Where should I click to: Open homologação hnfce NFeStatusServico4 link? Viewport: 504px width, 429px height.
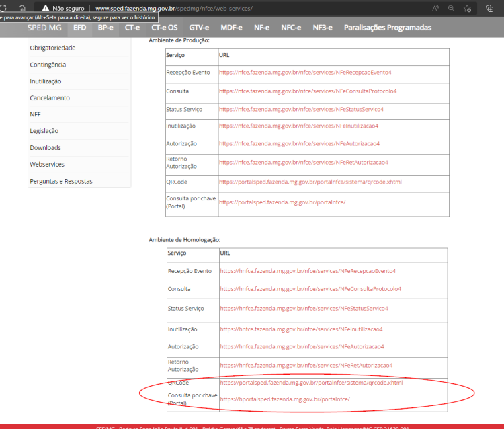304,309
